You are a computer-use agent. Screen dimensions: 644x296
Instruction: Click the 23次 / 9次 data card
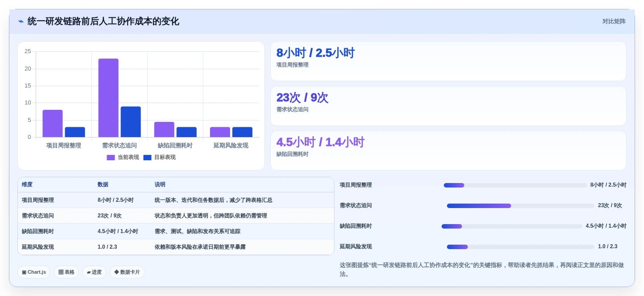click(448, 106)
